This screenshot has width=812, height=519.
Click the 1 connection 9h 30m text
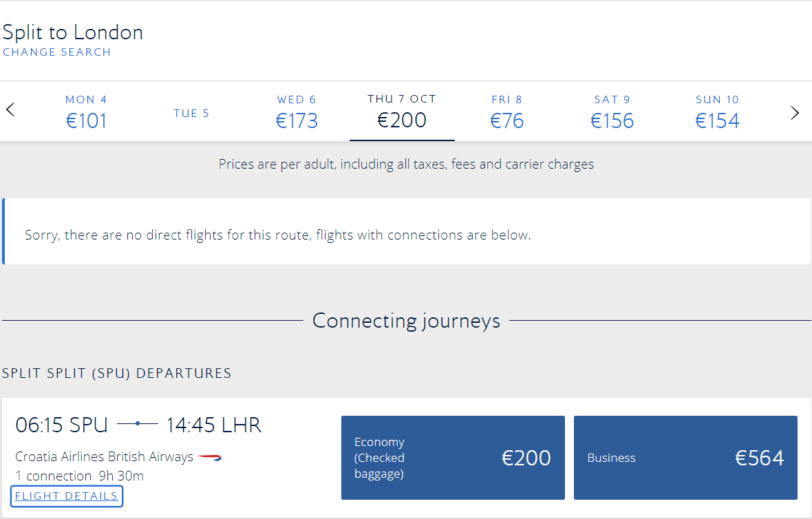pos(80,476)
